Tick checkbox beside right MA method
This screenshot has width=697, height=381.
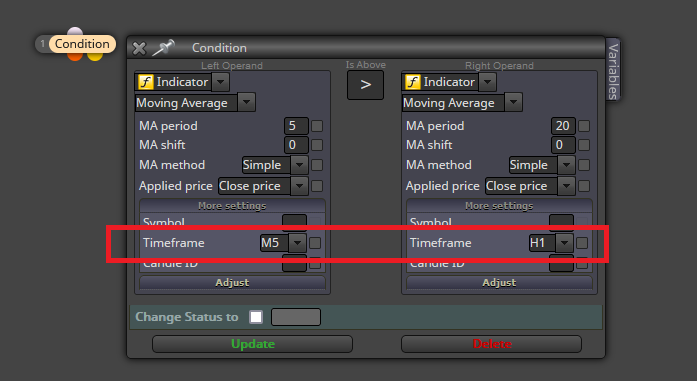584,165
